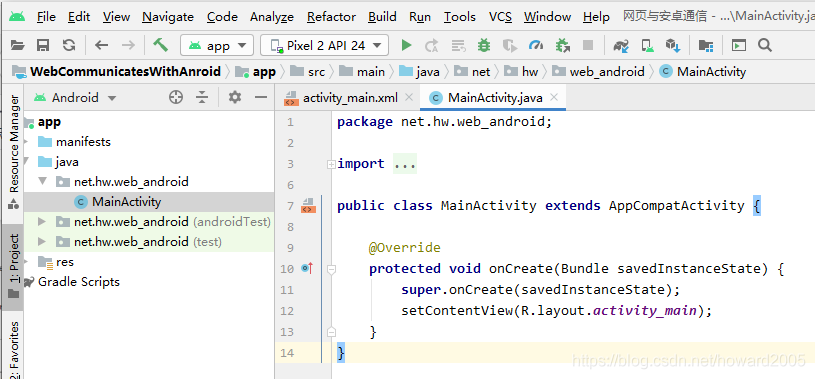Screen dimensions: 815x379
Task: Open the Profiler gauge icon
Action: [536, 46]
